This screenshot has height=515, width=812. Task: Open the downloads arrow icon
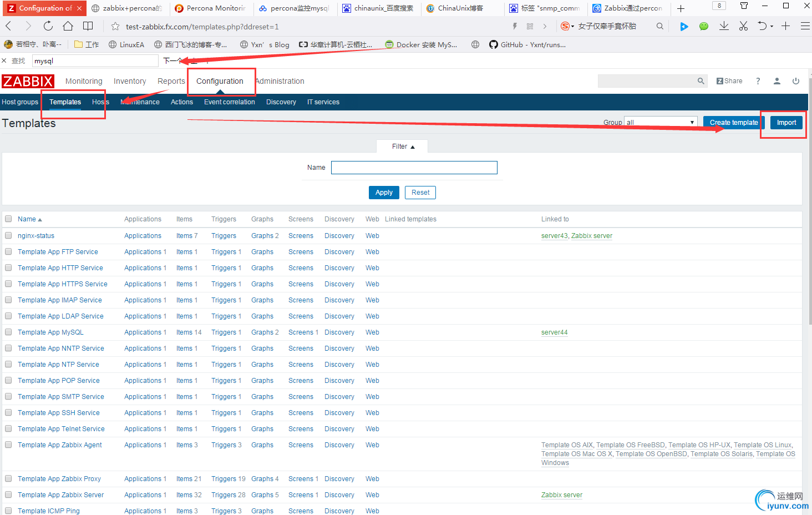724,26
